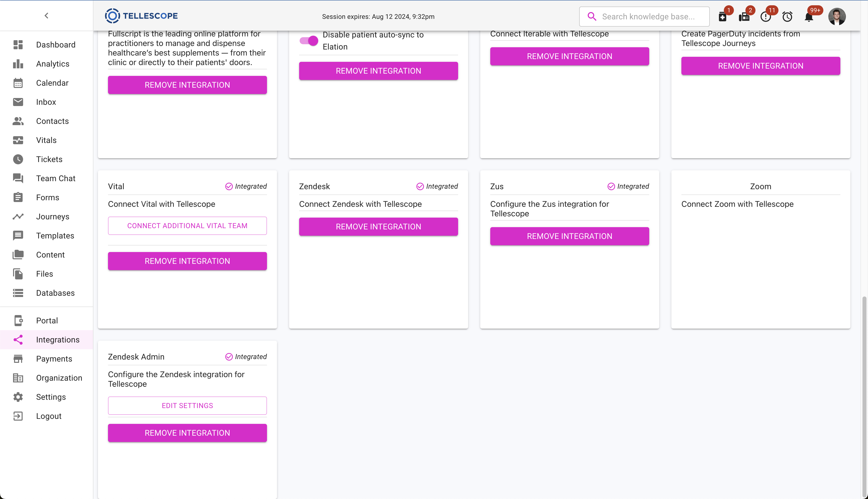Remove the Iterable integration
868x499 pixels.
[570, 56]
